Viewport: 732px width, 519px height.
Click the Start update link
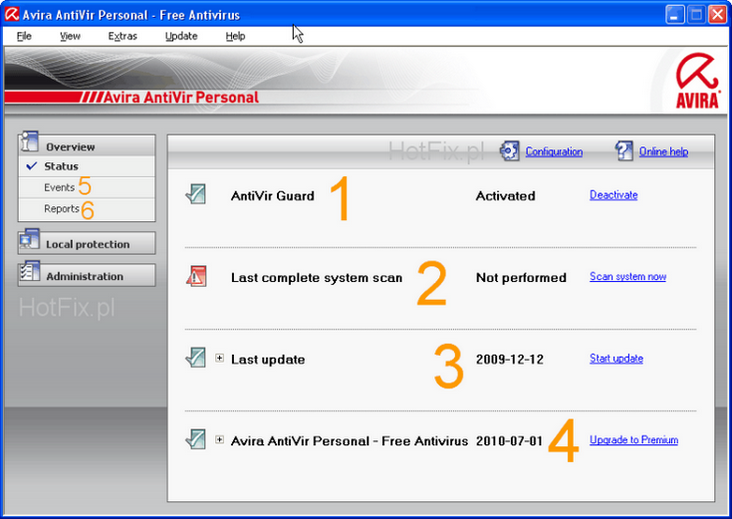point(616,358)
